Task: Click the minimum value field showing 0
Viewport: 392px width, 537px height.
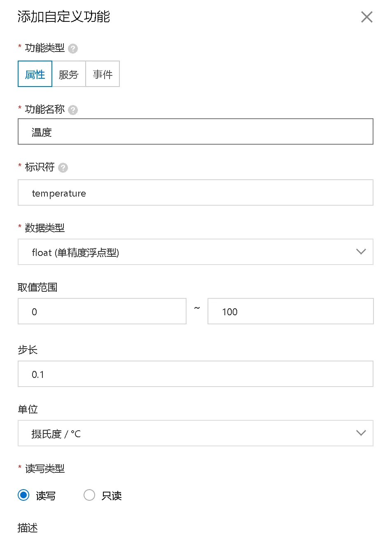Action: click(102, 311)
